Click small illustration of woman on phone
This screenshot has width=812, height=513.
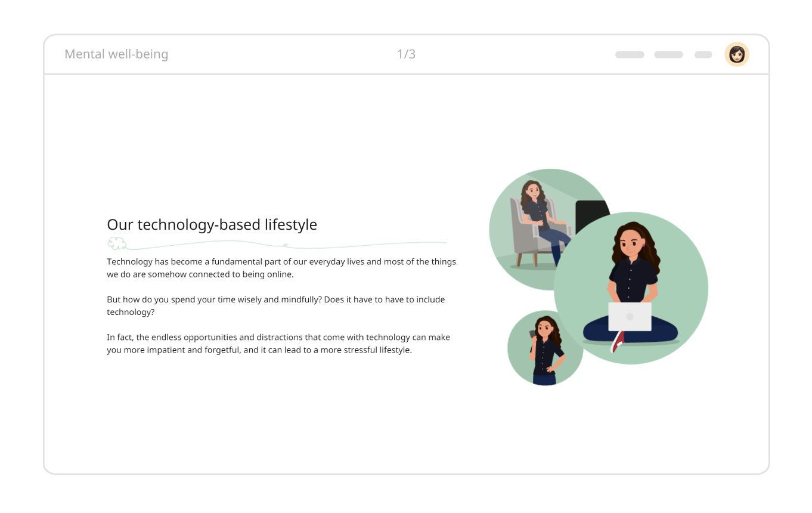545,348
